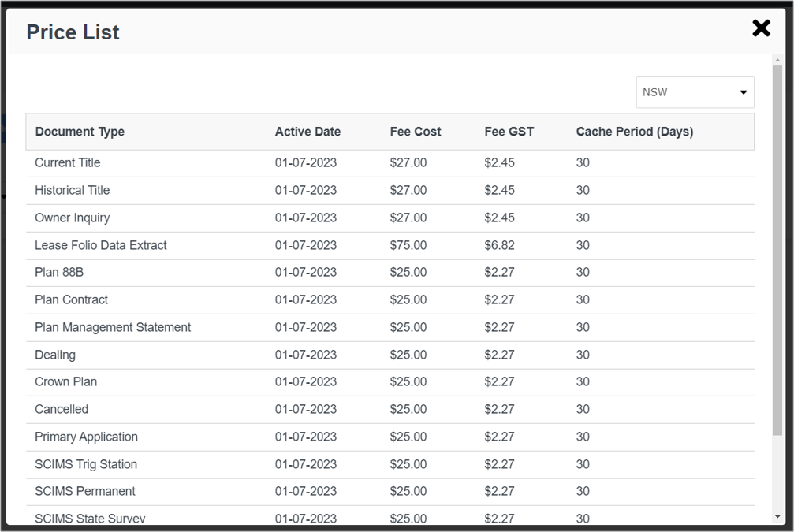Click the scrollbar down arrow
Viewport: 794px width, 532px height.
[x=777, y=517]
